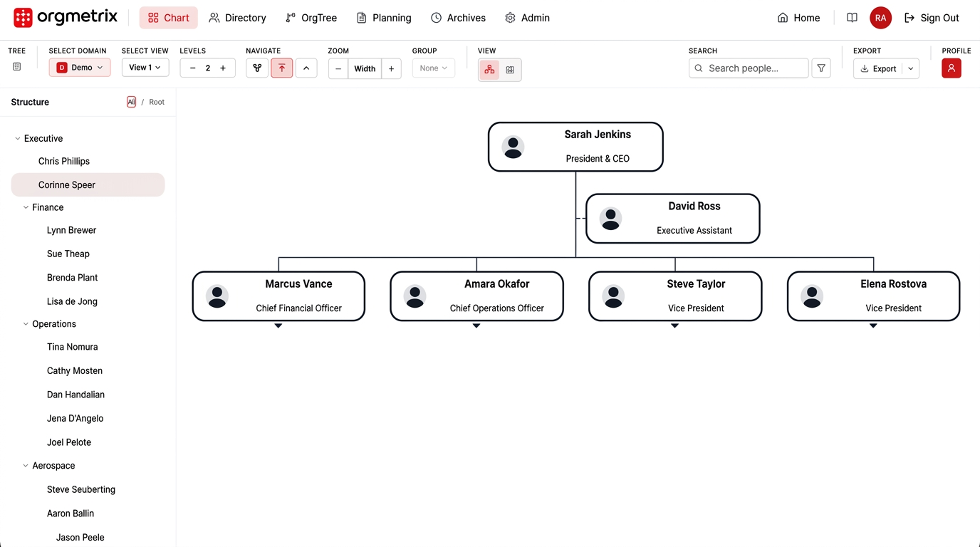Image resolution: width=980 pixels, height=547 pixels.
Task: Open the Sarah Jenkins card
Action: tap(575, 147)
